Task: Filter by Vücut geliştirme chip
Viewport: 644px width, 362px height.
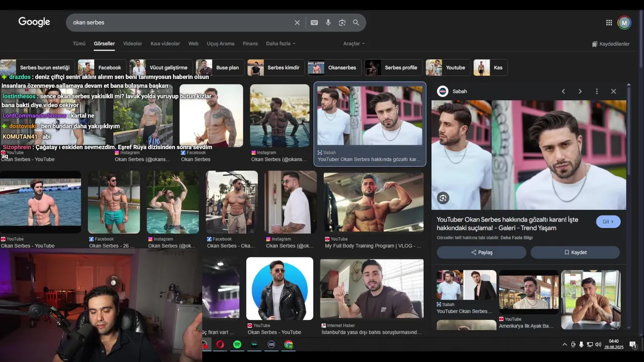Action: [x=161, y=67]
